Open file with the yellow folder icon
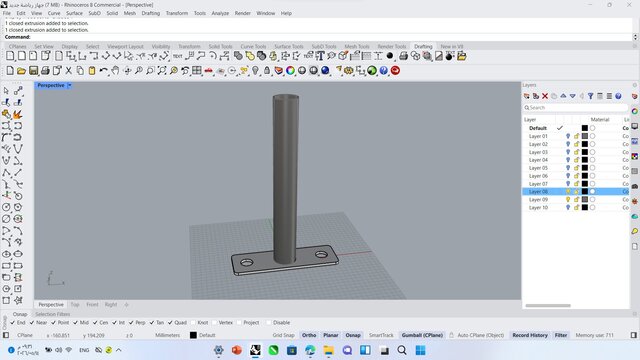 click(21, 71)
